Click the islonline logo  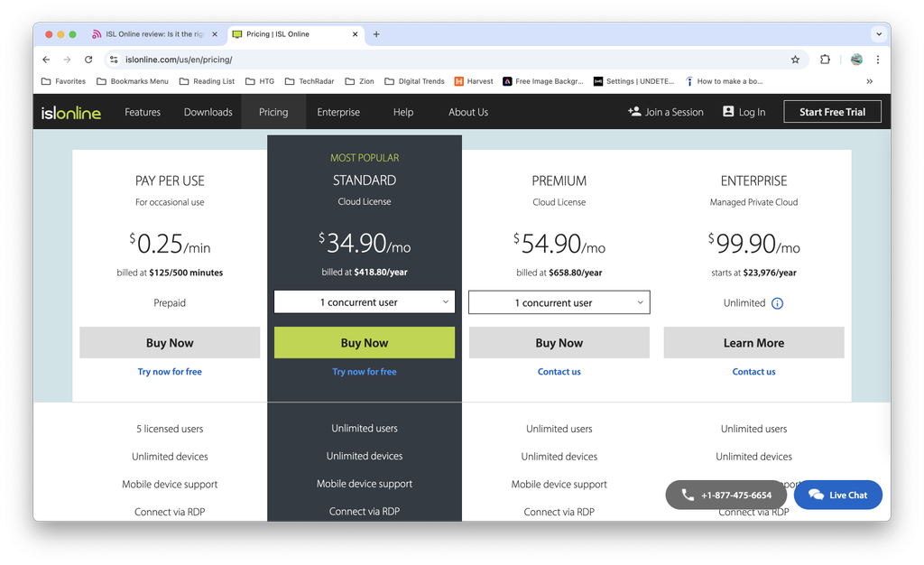(x=70, y=112)
